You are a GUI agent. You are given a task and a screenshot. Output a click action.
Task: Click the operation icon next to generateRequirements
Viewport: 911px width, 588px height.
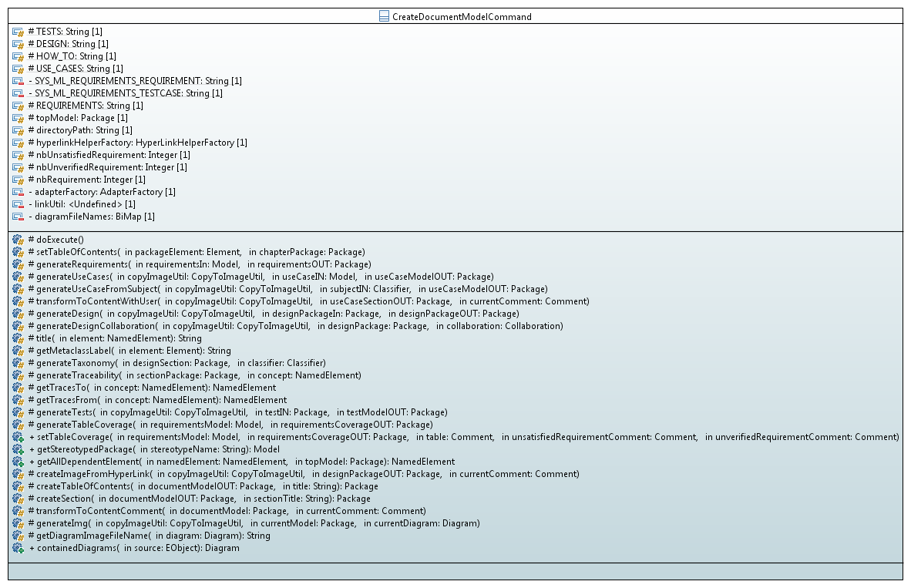(18, 264)
